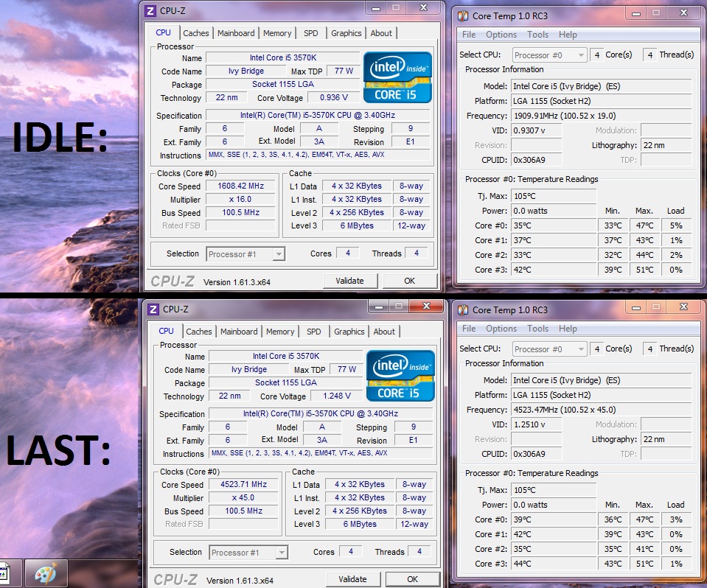The width and height of the screenshot is (707, 588).
Task: Click the CPU-Z logo icon in the IDLE window title bar
Action: coord(150,11)
